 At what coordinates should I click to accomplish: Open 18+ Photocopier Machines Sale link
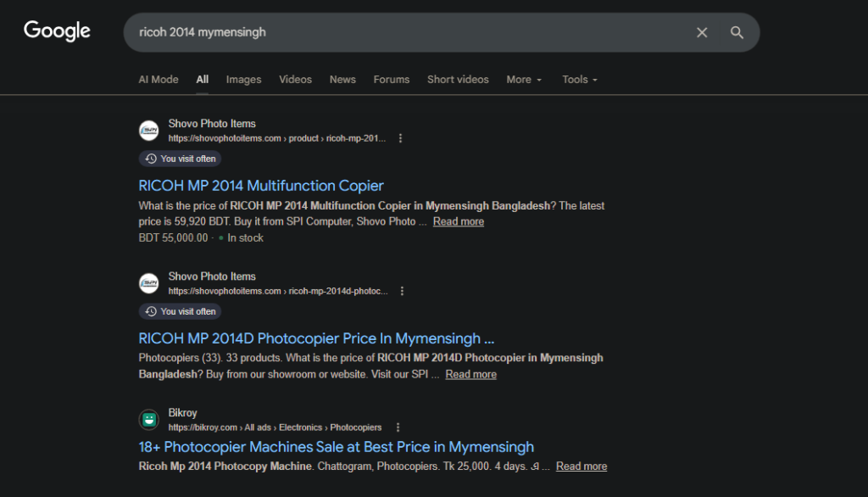pos(337,447)
